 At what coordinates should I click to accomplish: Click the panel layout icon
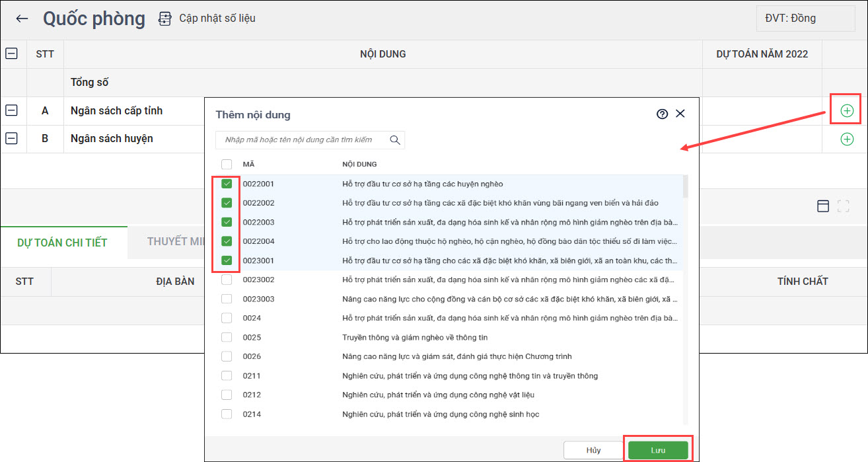pyautogui.click(x=823, y=206)
